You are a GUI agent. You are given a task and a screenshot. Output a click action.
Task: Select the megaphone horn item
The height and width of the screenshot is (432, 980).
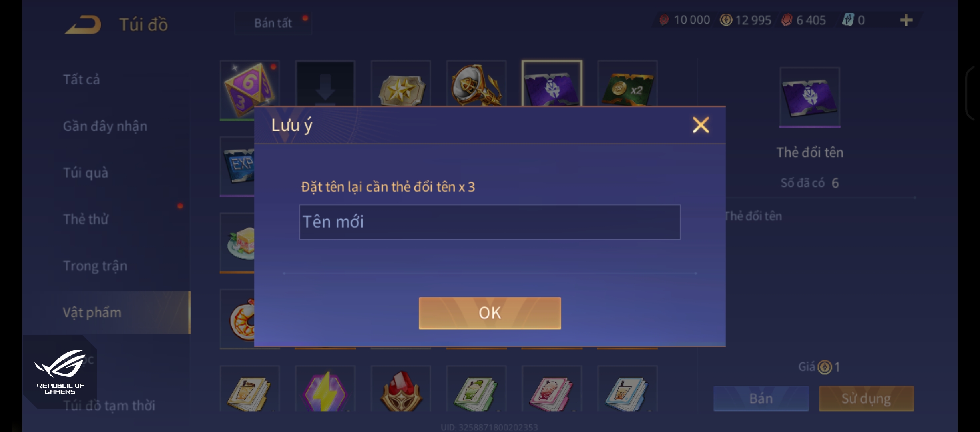coord(476,83)
